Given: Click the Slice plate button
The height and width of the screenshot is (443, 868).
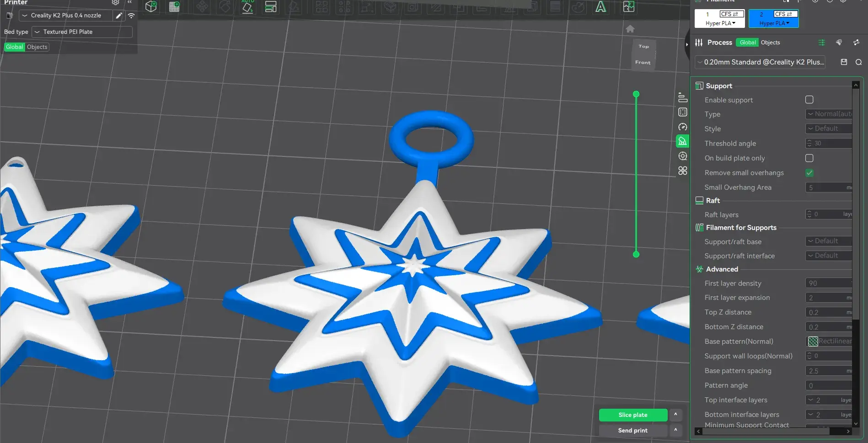Looking at the screenshot, I should (x=633, y=415).
